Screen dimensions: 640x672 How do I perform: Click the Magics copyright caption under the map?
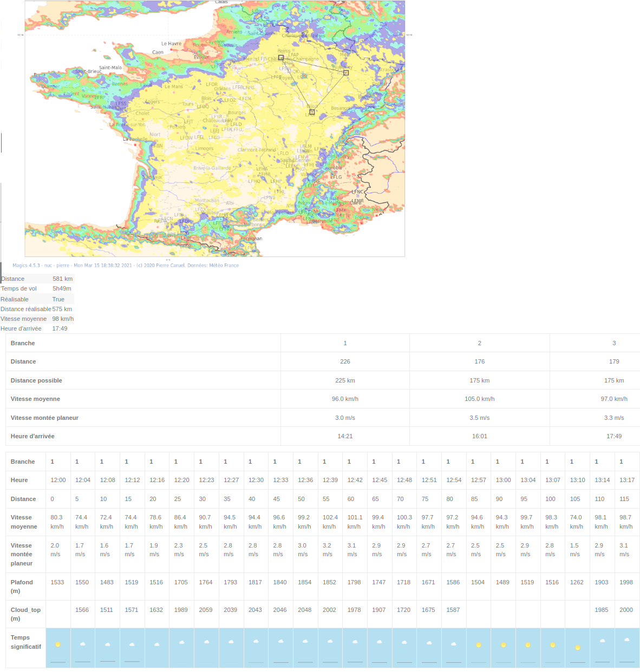126,265
